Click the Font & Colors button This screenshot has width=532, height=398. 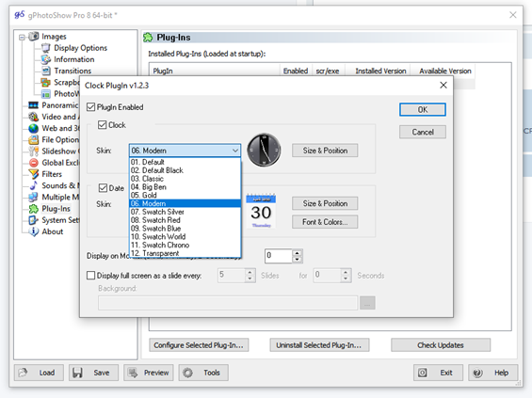click(325, 222)
